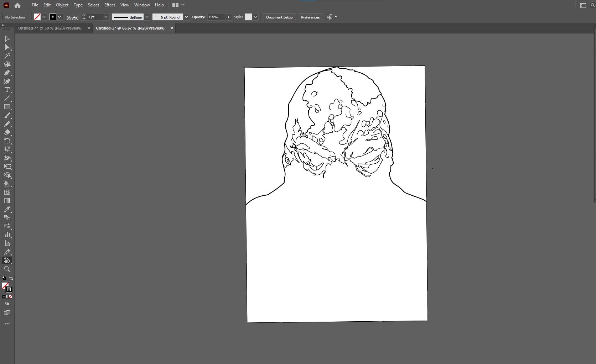Select the Pencil tool
Screen dimensions: 596x364
7,124
